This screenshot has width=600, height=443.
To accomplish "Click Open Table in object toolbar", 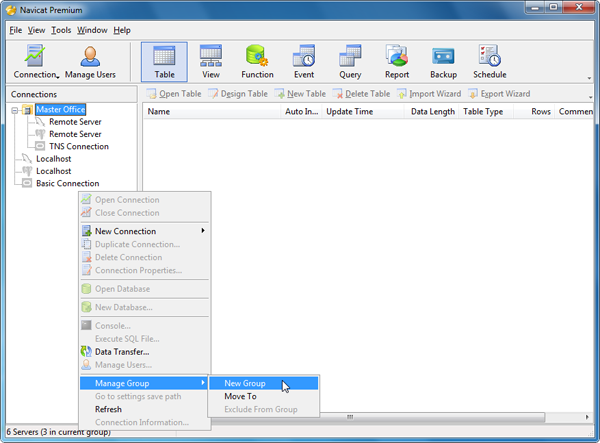I will coord(174,94).
